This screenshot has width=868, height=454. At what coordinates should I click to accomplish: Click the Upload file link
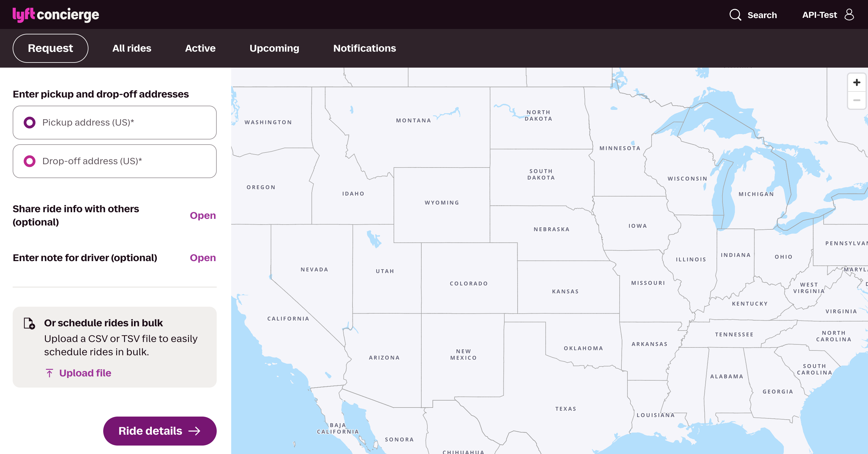[x=85, y=373]
